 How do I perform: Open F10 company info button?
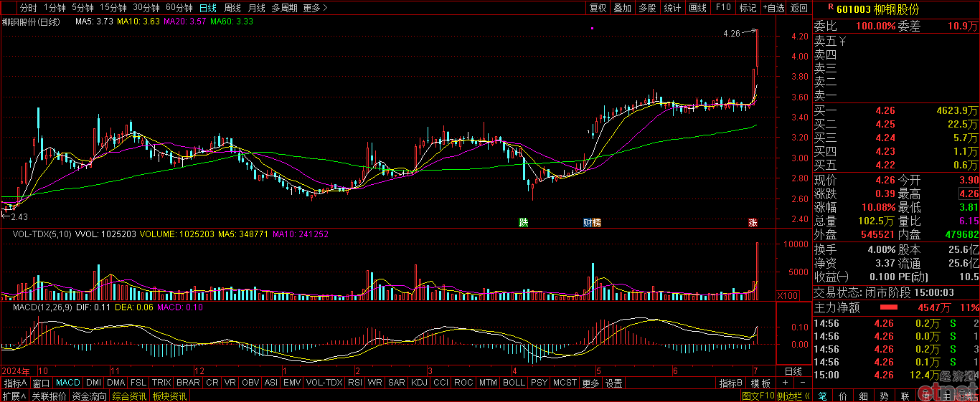(x=723, y=8)
